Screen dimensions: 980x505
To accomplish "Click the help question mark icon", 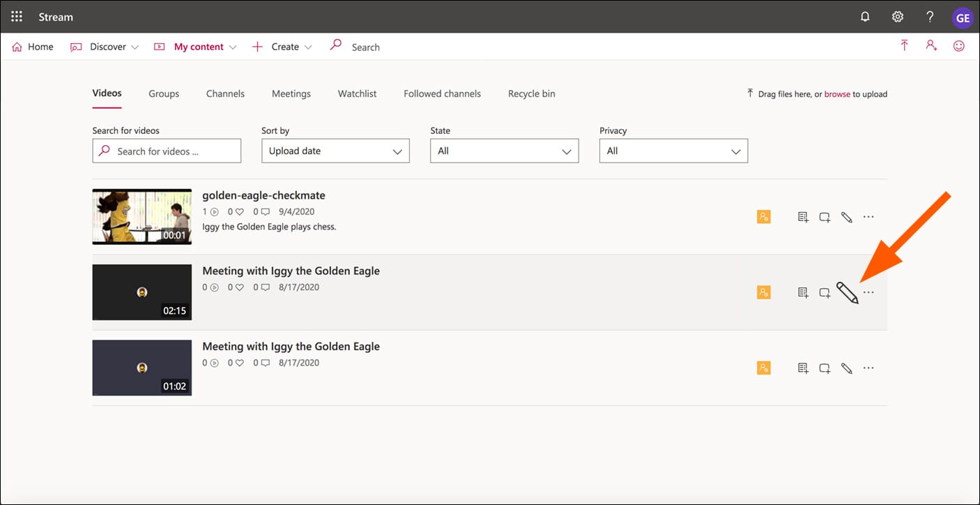I will pos(930,17).
